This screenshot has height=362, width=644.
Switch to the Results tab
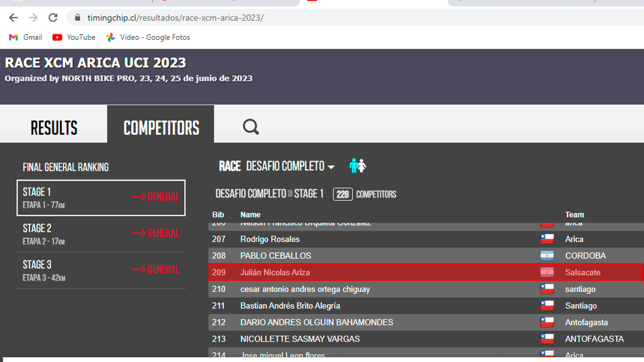54,128
